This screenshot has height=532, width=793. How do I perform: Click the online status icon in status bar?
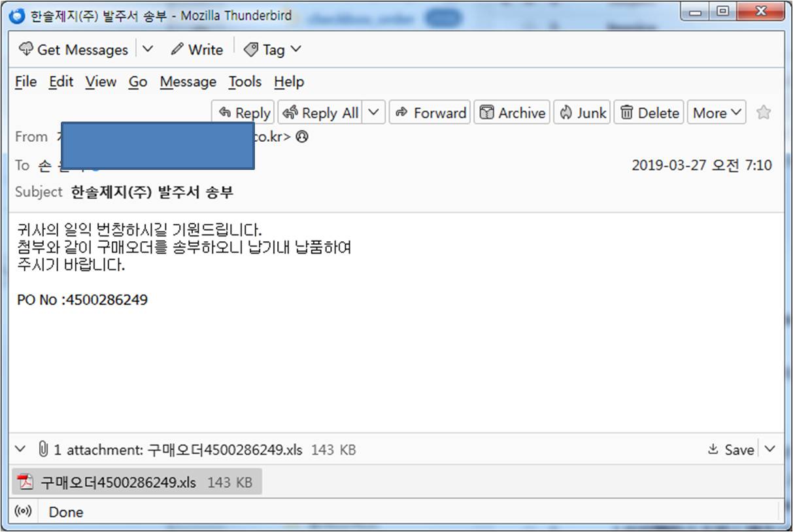tap(24, 511)
